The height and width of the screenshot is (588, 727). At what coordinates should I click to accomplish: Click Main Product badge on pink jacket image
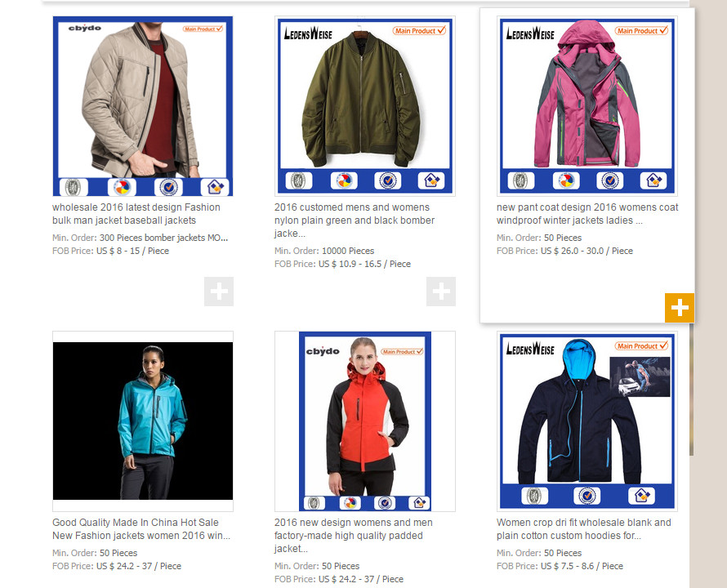[642, 30]
